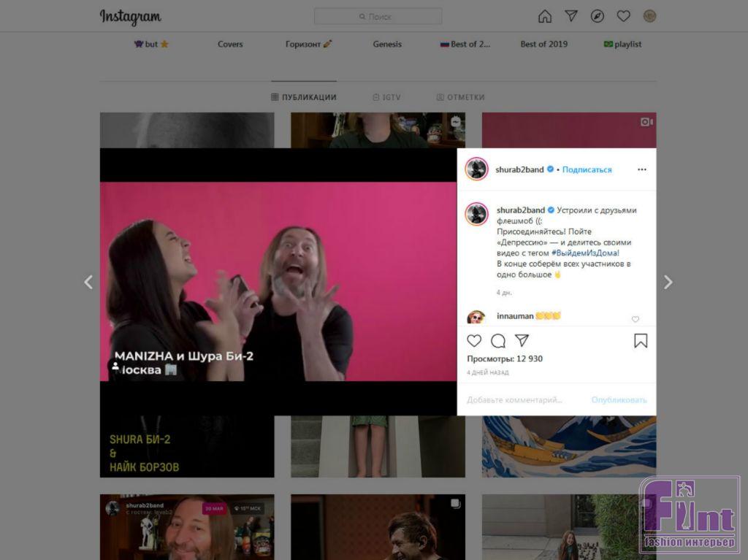
Task: Open post options three-dot menu
Action: [x=641, y=169]
